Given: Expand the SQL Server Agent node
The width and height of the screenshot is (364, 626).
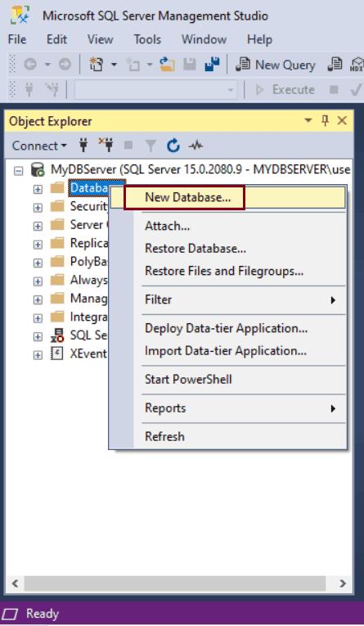Looking at the screenshot, I should (38, 336).
